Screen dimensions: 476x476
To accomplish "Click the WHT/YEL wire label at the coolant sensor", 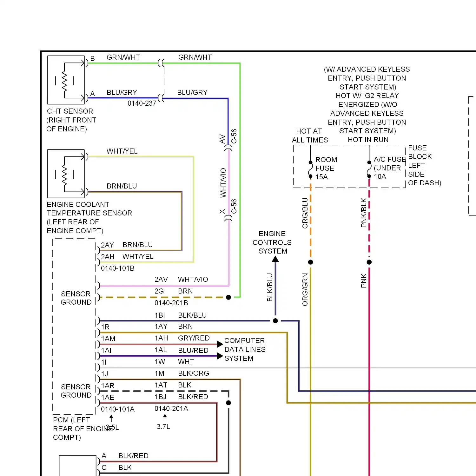I will (x=122, y=151).
